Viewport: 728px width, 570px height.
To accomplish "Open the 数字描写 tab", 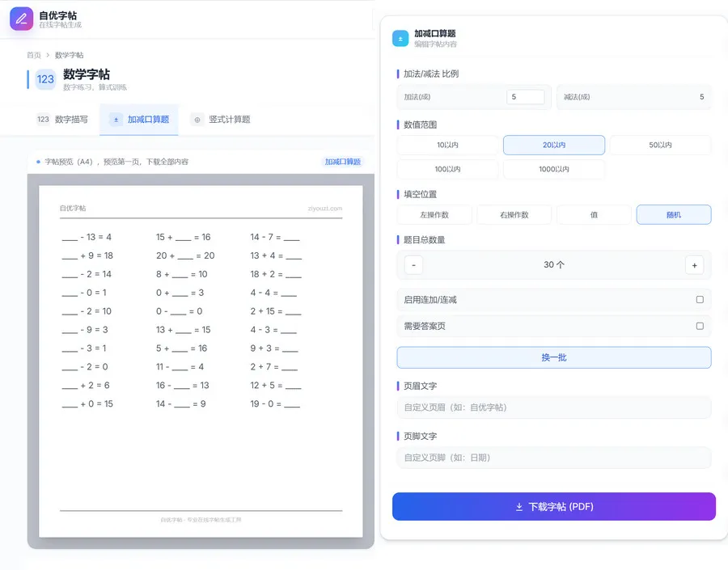I will [71, 120].
